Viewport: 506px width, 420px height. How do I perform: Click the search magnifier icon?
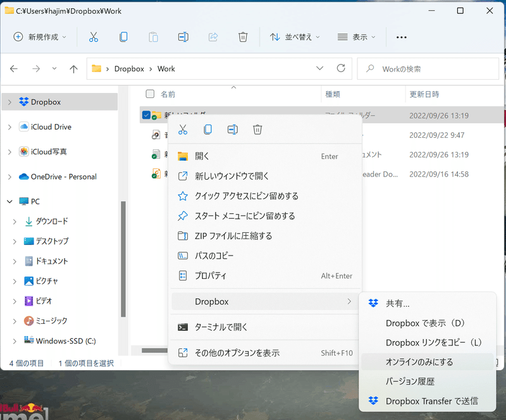coord(370,68)
